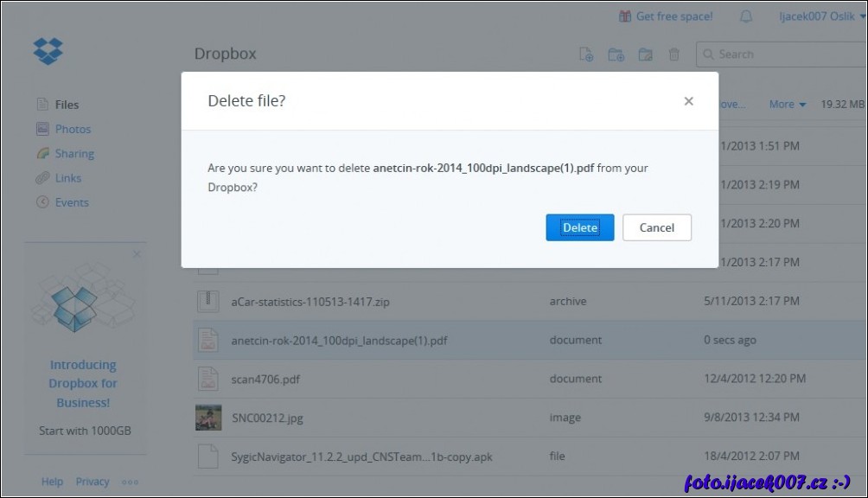Image resolution: width=868 pixels, height=498 pixels.
Task: Close the Delete file dialog
Action: click(688, 101)
